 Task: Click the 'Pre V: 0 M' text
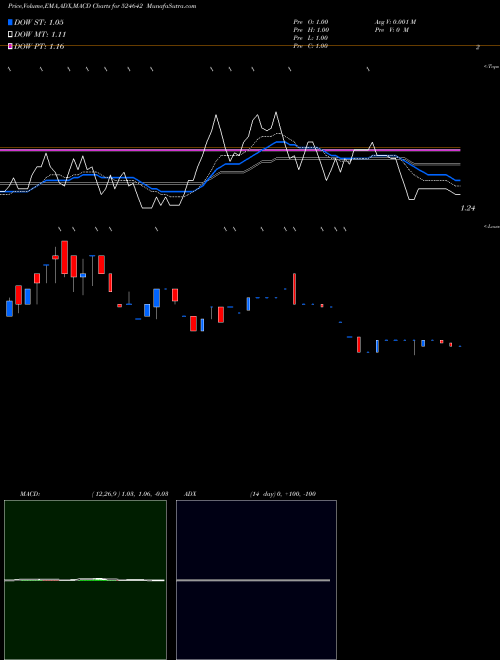click(x=392, y=30)
